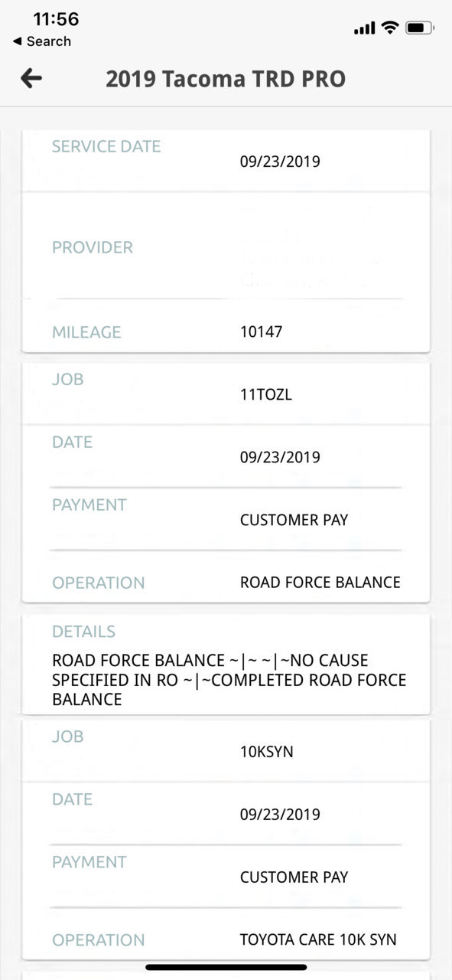Tap the back arrow icon
The height and width of the screenshot is (980, 452).
click(x=31, y=78)
